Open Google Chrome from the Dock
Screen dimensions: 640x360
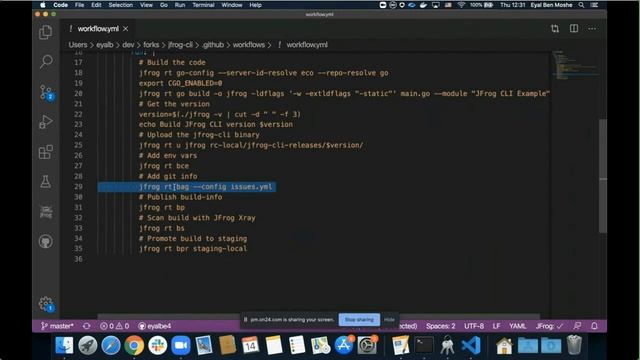(134, 345)
